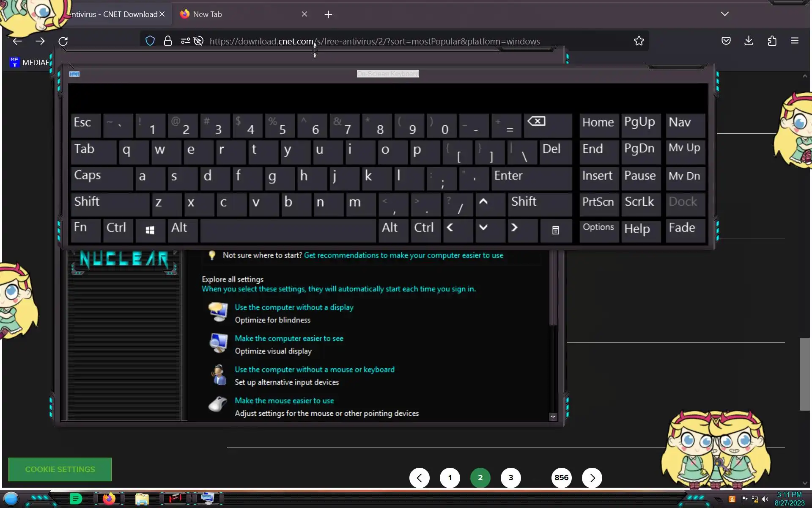Click the save to Pocket icon
This screenshot has height=508, width=812.
(x=726, y=41)
